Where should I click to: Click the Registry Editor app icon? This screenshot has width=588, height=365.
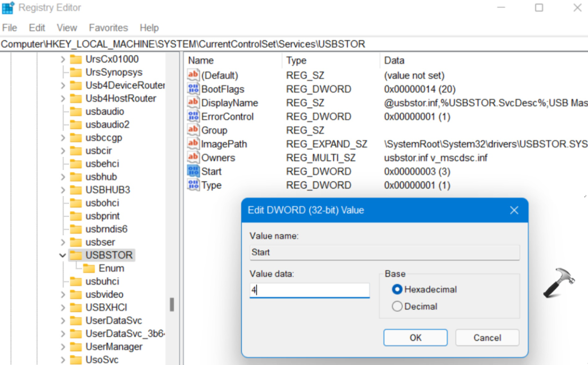(7, 8)
